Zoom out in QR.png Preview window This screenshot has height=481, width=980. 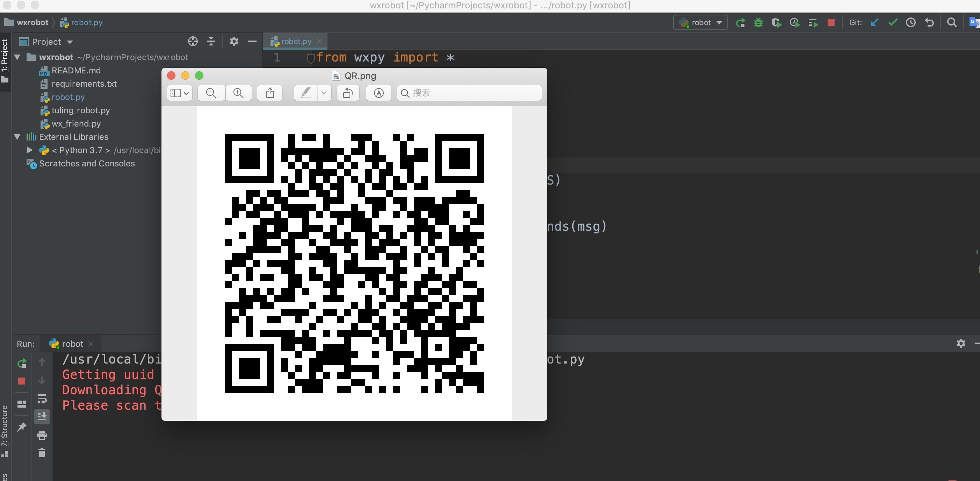(211, 93)
